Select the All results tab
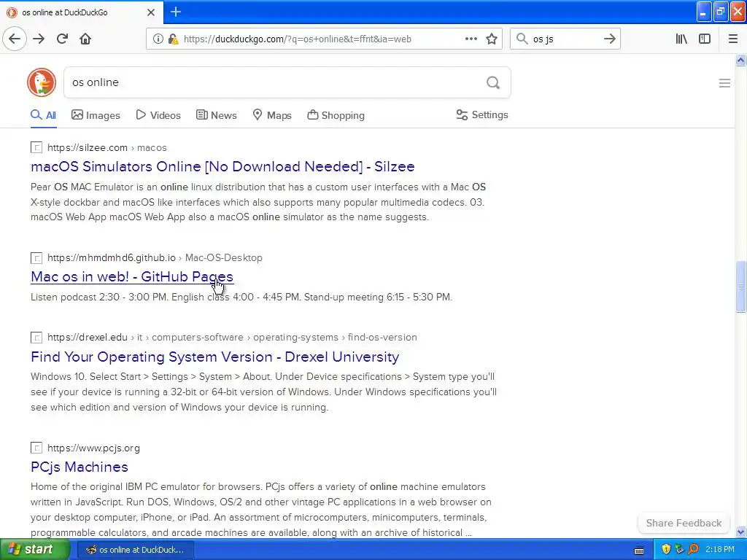The height and width of the screenshot is (560, 747). click(43, 115)
